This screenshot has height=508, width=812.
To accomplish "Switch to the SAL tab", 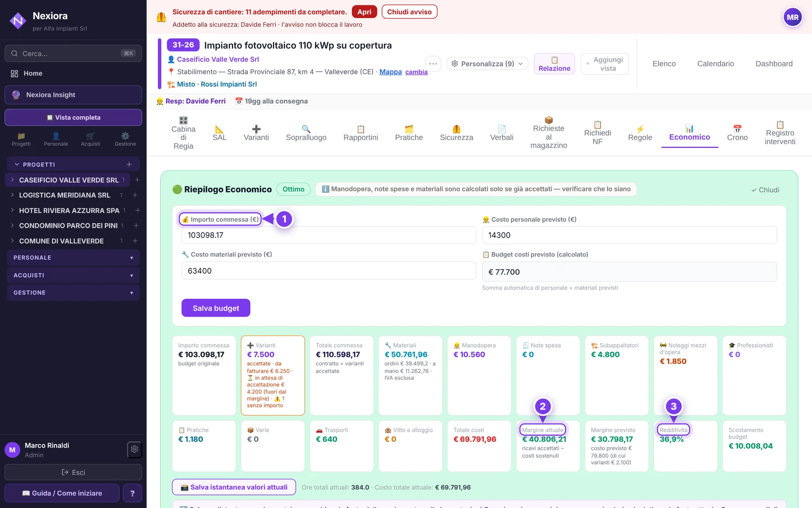I will point(220,133).
